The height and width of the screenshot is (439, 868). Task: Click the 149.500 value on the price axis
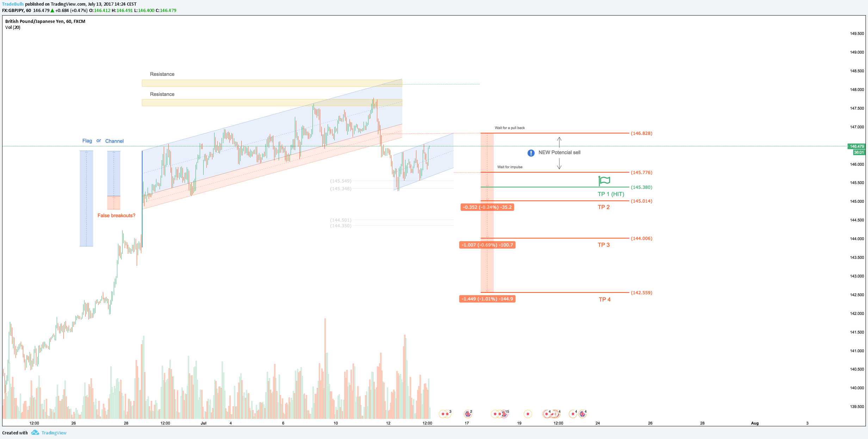[x=857, y=34]
